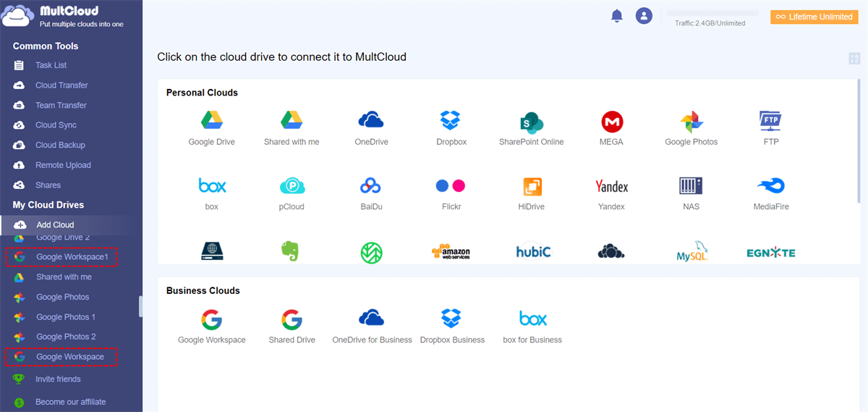Open the notifications bell
The width and height of the screenshot is (868, 412).
(617, 15)
